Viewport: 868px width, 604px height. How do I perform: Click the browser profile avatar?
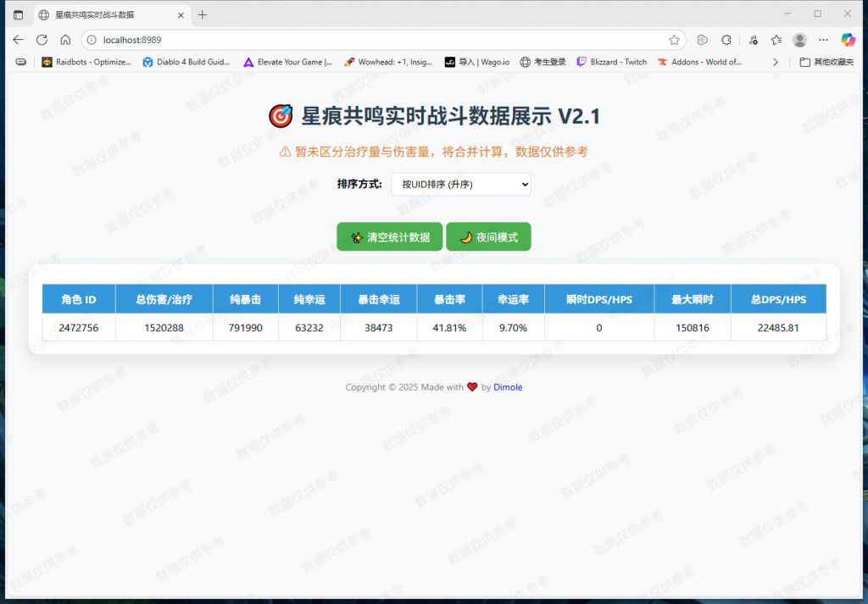coord(798,39)
